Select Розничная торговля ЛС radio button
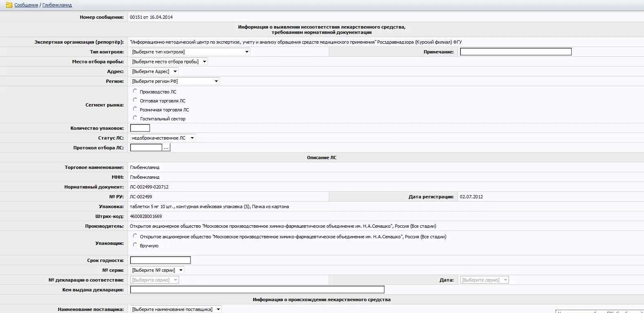This screenshot has height=313, width=644. (135, 109)
